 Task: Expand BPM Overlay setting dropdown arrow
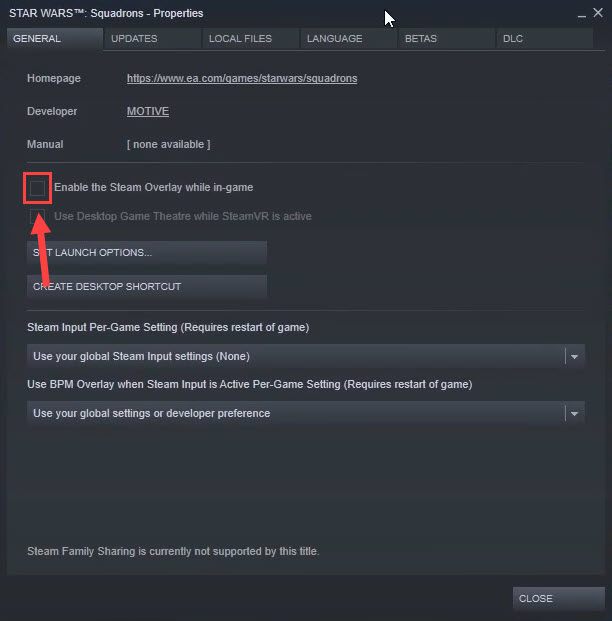tap(574, 413)
